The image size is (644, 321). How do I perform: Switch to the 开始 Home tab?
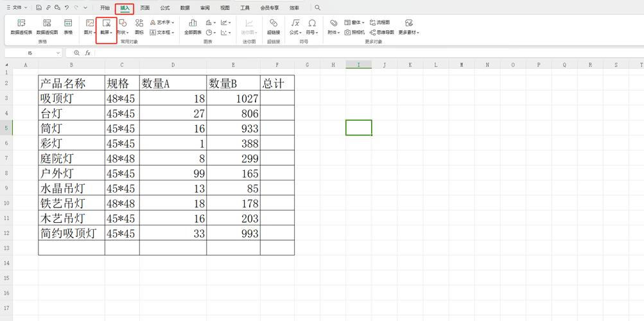[x=105, y=8]
